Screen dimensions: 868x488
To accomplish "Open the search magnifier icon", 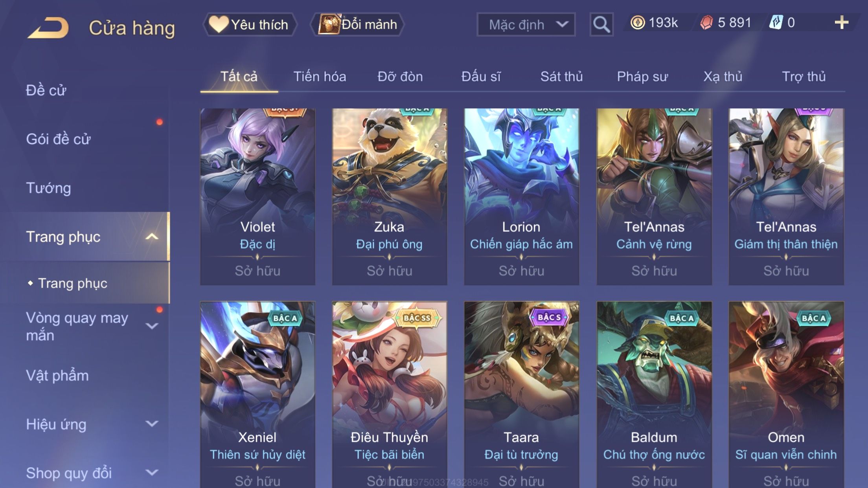I will click(x=601, y=24).
